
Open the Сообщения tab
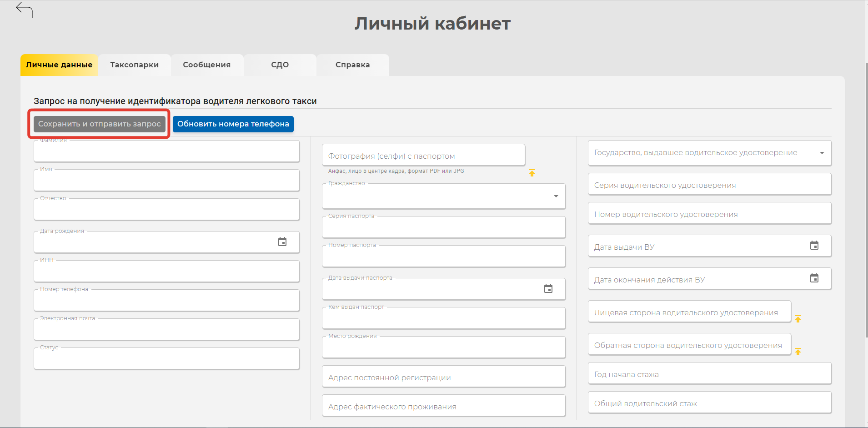pyautogui.click(x=207, y=65)
